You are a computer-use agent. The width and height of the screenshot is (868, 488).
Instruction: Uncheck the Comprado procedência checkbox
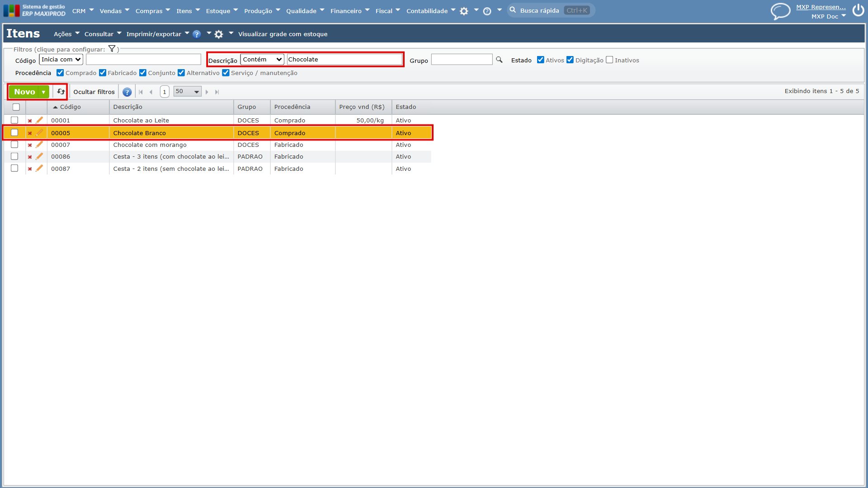coord(60,73)
